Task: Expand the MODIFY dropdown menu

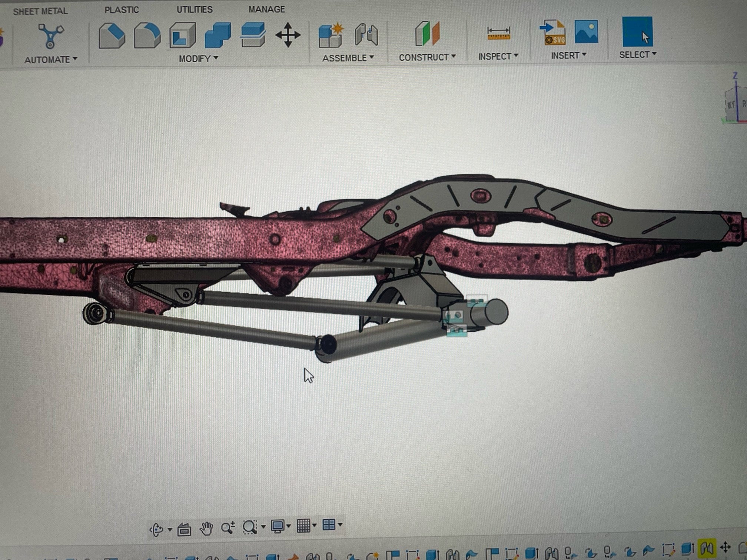Action: [198, 59]
